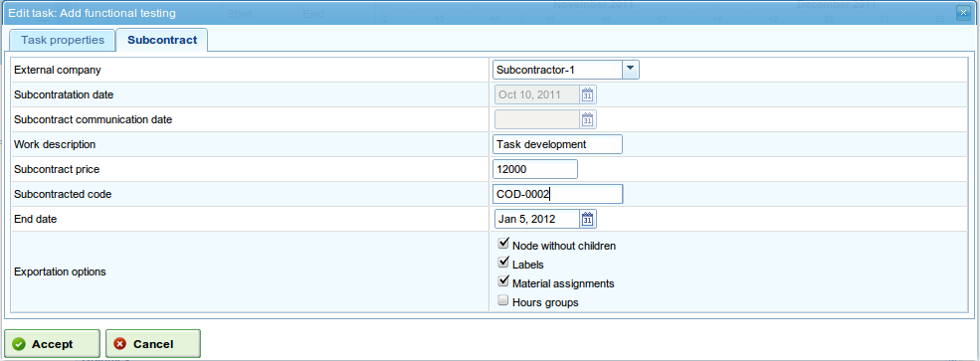
Task: Click the red X Cancel icon
Action: click(x=120, y=344)
